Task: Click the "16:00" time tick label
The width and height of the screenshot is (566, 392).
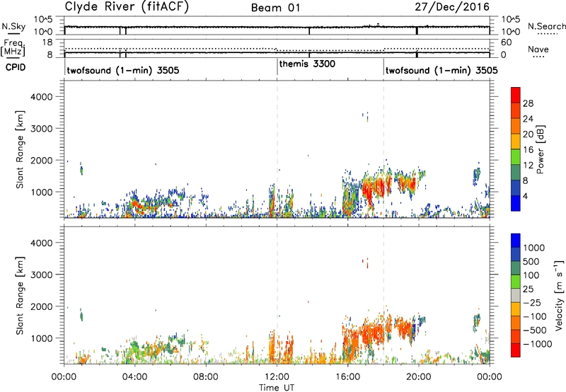Action: [x=347, y=377]
